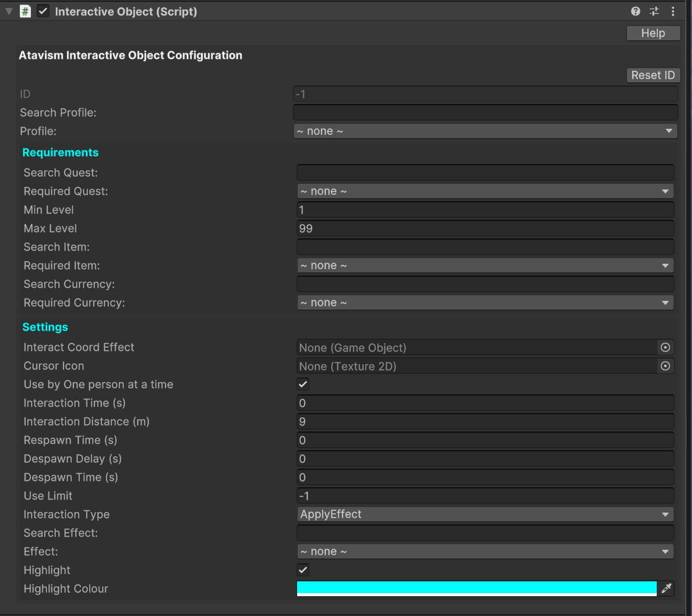Open the component three-dot options menu

pos(673,11)
